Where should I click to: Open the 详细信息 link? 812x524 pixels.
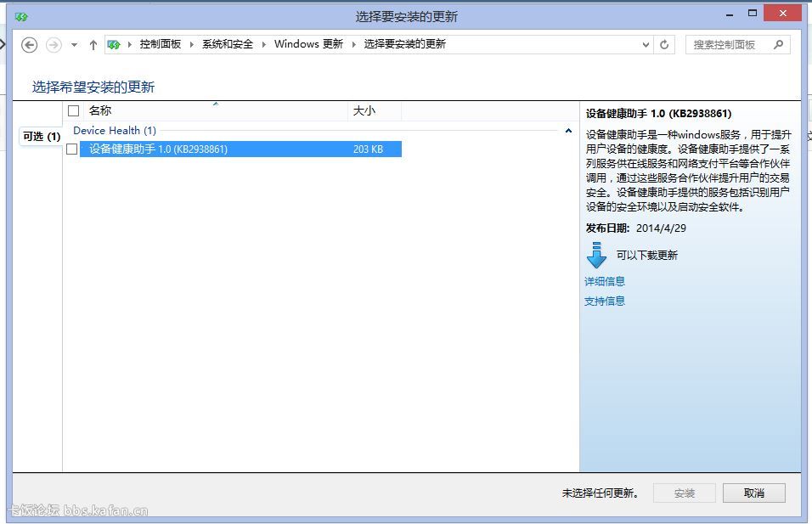pos(605,282)
